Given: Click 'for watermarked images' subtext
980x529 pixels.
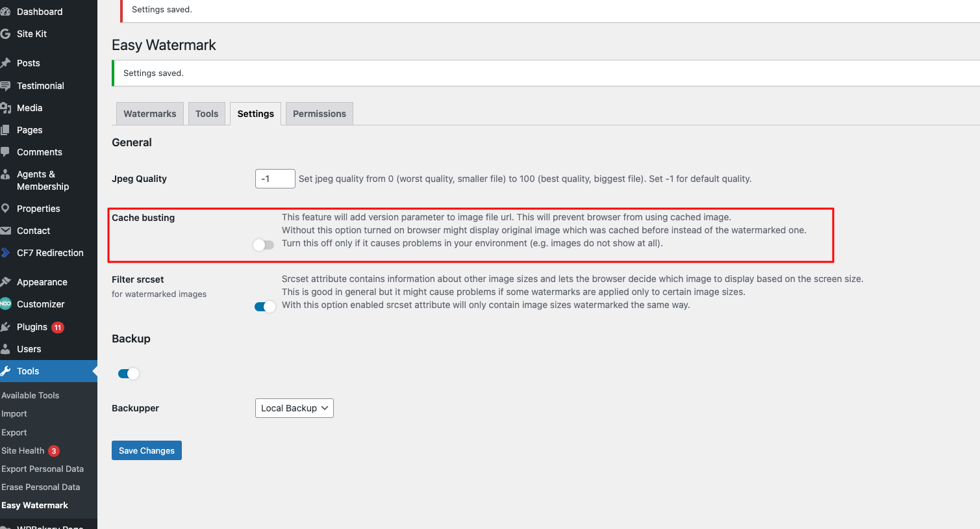Looking at the screenshot, I should 159,294.
